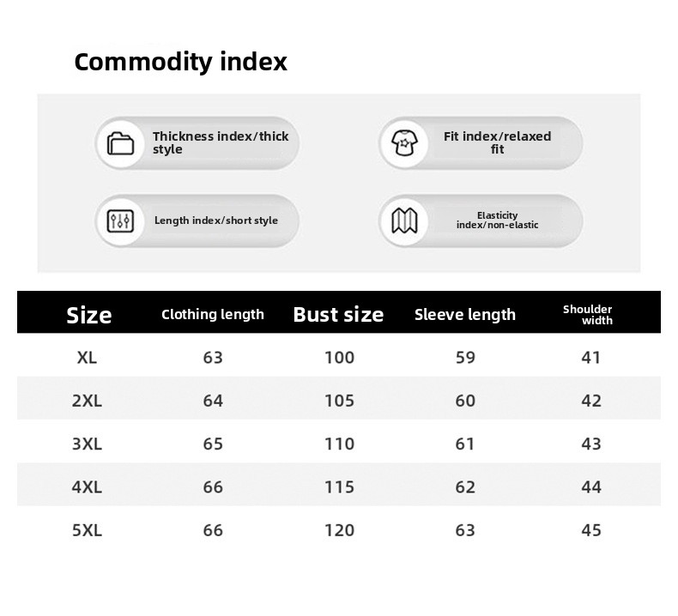This screenshot has width=678, height=616.
Task: Click the folder icon beside Thickness index
Action: [121, 142]
